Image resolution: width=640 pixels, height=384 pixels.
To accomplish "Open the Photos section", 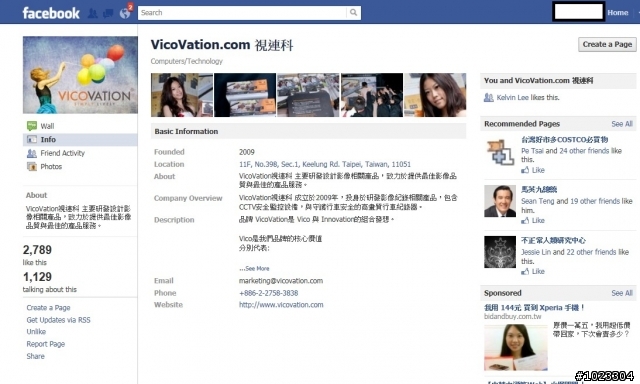I will coord(51,166).
